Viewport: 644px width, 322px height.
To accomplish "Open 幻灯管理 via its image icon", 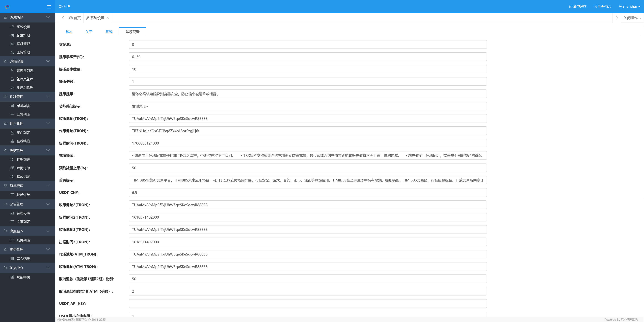I will 12,43.
